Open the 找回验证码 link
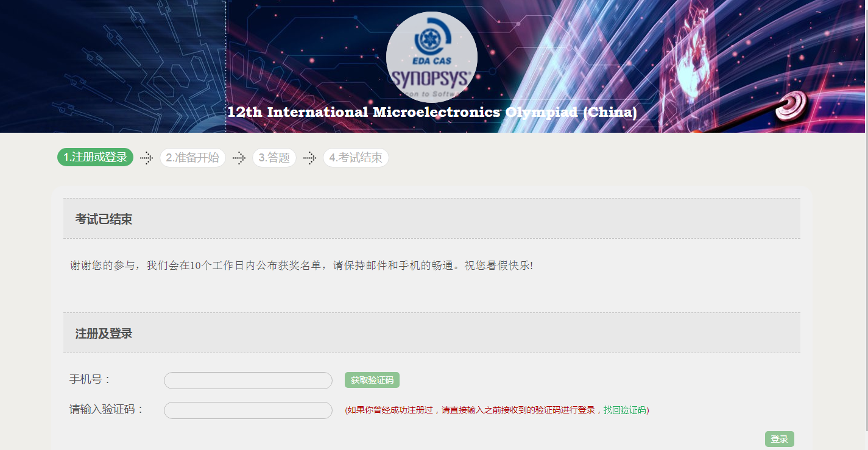 pos(624,410)
